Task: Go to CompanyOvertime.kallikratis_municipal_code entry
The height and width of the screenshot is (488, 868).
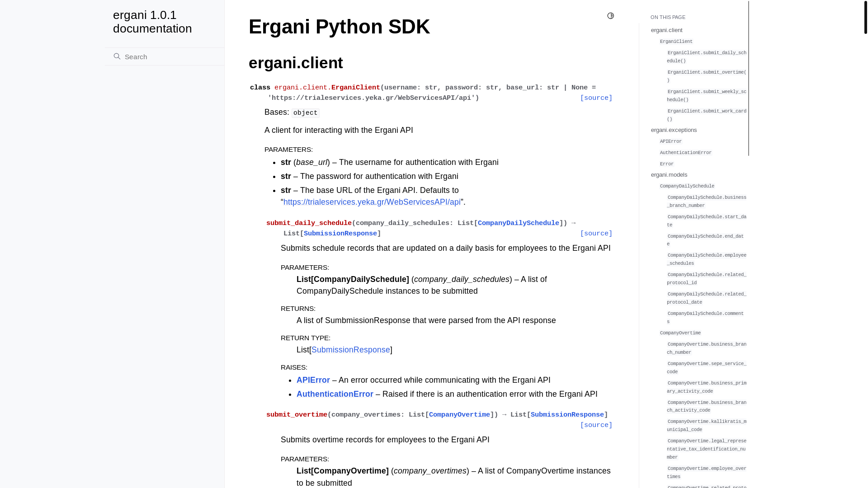Action: pos(707,426)
